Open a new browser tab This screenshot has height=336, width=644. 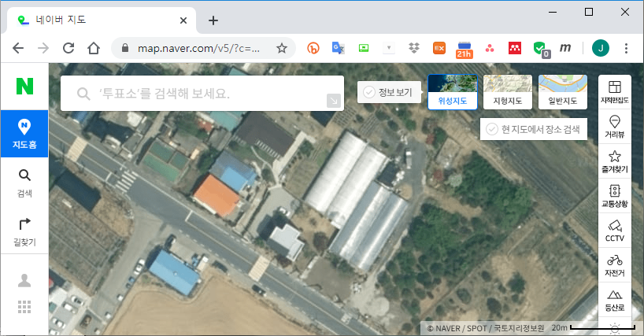pos(213,20)
